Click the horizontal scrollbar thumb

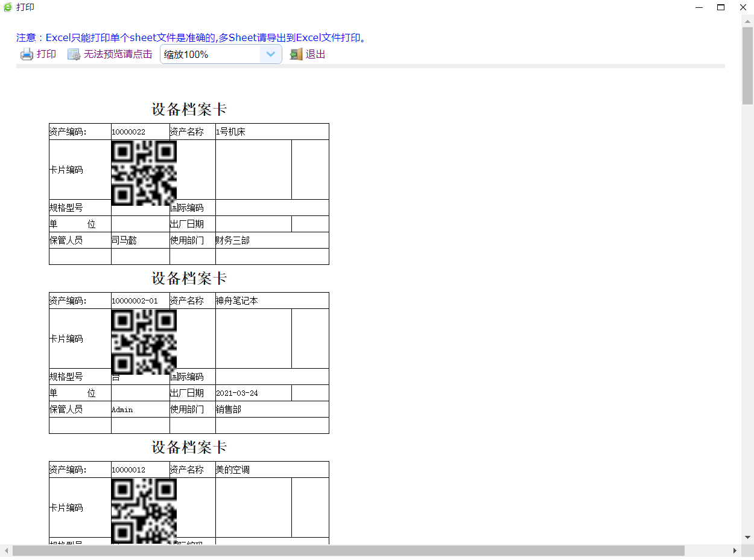tap(349, 550)
